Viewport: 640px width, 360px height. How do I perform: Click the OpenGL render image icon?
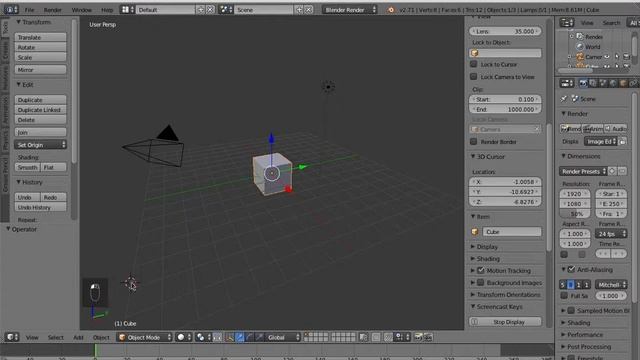click(418, 337)
